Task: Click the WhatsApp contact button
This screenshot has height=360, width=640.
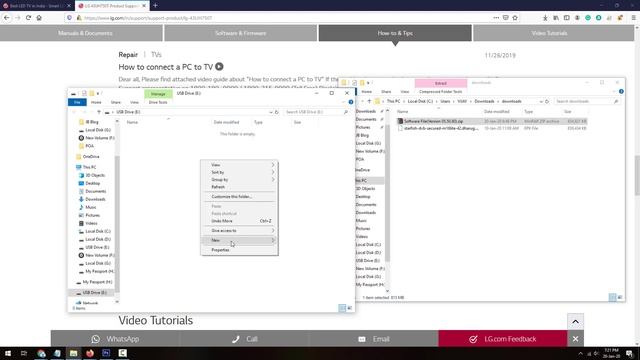Action: click(115, 339)
